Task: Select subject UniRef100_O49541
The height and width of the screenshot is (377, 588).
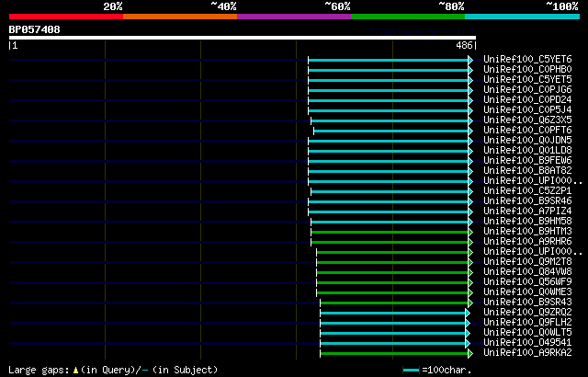Action: pyautogui.click(x=527, y=343)
